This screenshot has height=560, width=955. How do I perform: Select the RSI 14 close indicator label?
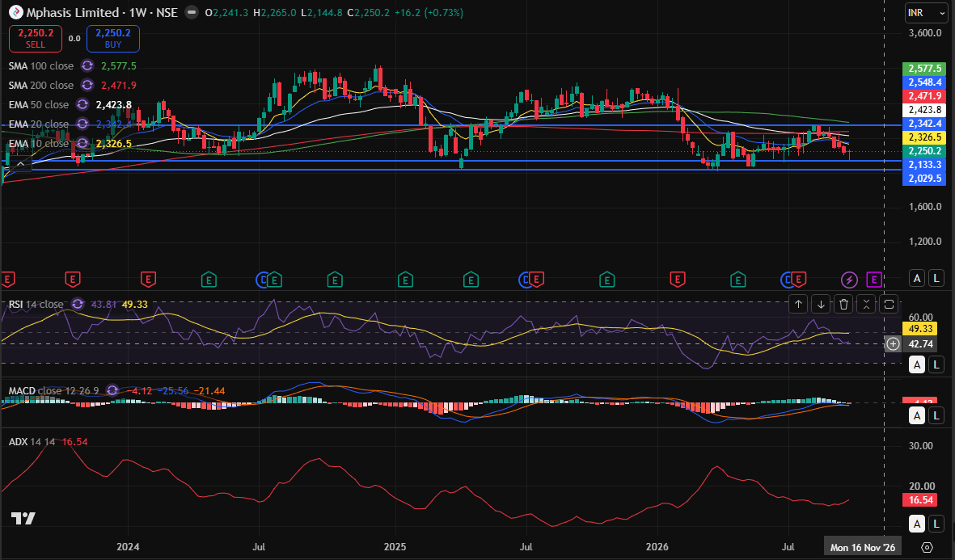coord(36,304)
